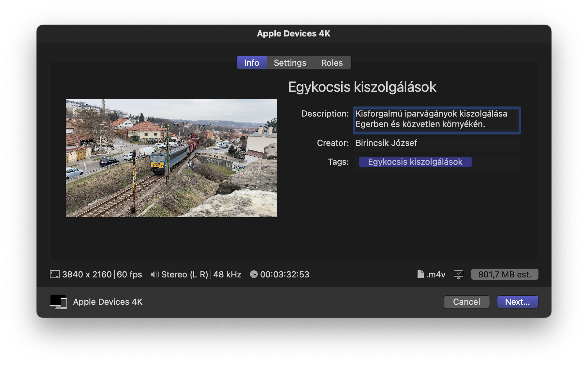Click the 00:03:32:53 duration text
This screenshot has width=588, height=366.
[285, 274]
